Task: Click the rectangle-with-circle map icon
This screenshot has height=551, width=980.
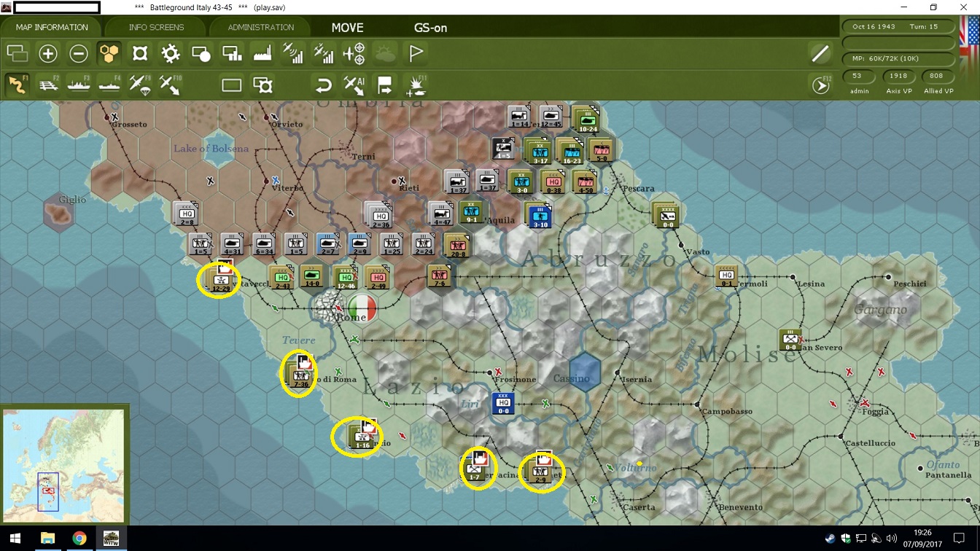Action: 201,53
